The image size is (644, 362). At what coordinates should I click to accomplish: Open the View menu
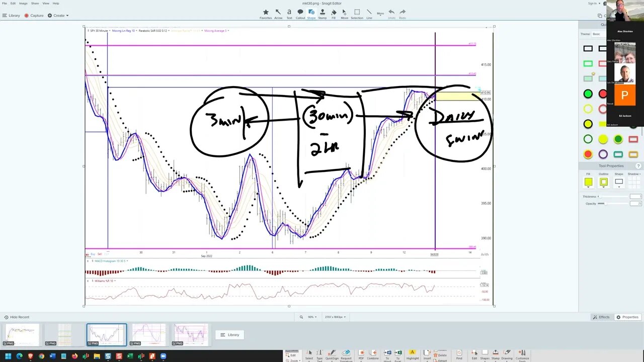click(x=46, y=4)
